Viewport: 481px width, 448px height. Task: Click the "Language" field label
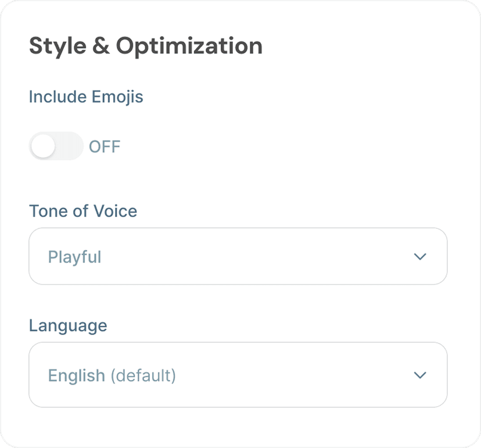coord(68,325)
